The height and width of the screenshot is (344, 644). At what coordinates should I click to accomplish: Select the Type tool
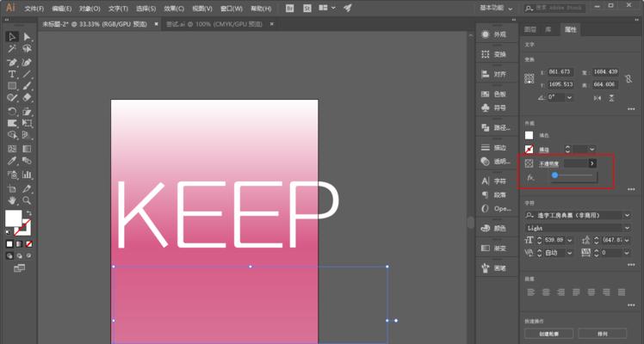(x=12, y=74)
